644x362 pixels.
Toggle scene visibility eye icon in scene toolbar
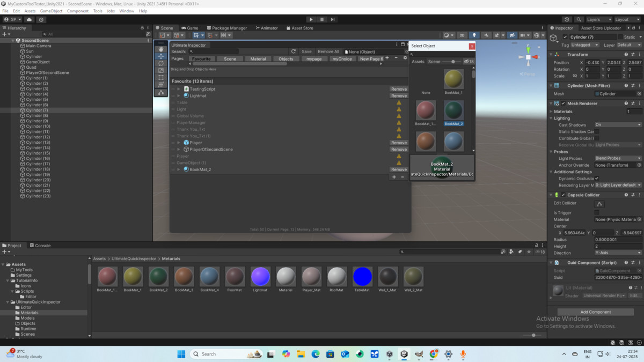[512, 35]
